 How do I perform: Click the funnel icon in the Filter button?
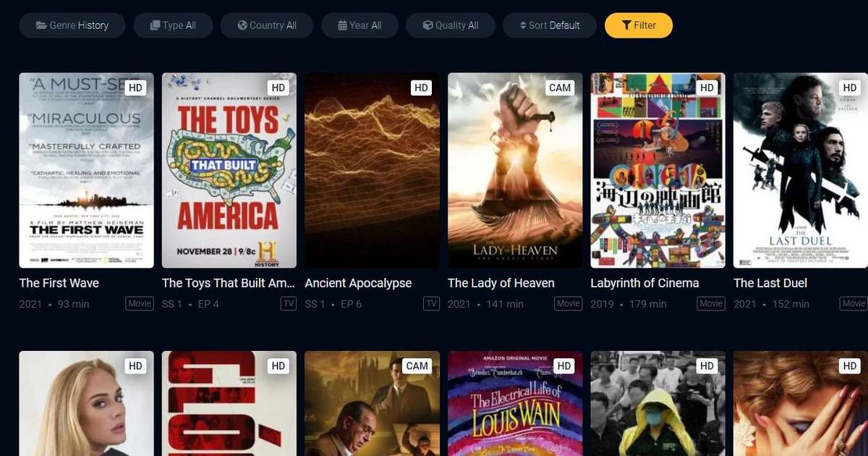pyautogui.click(x=626, y=25)
